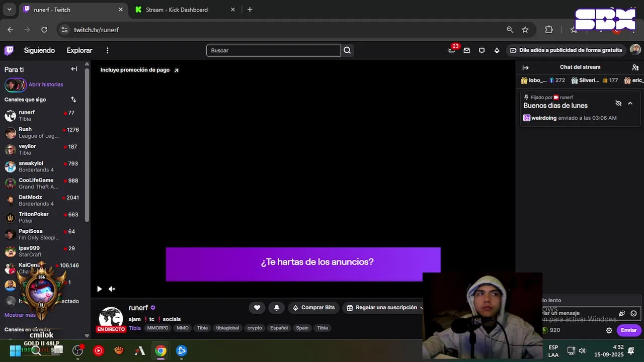Open a new browser tab with plus
Screen dimensions: 644x362
250,10
